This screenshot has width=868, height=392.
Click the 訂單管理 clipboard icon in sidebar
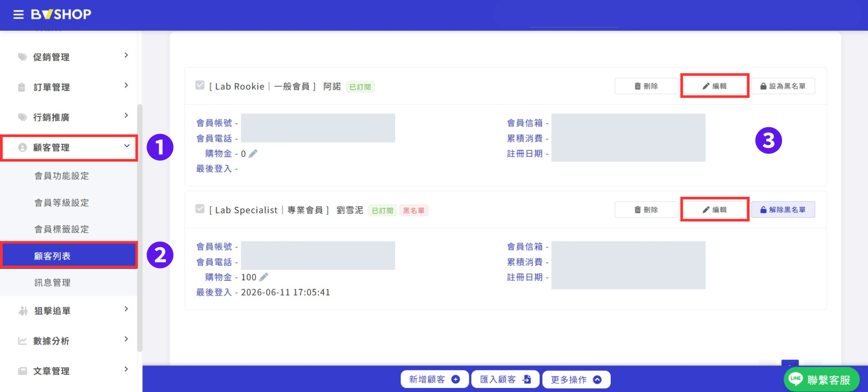point(22,87)
